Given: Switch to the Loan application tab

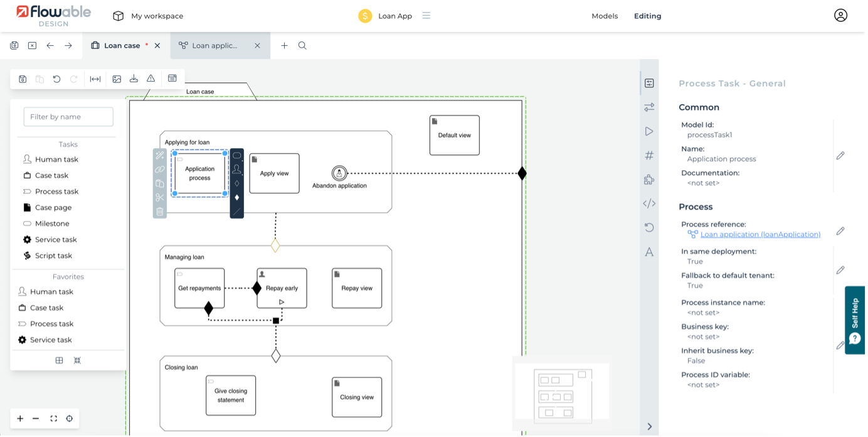Looking at the screenshot, I should tap(214, 46).
